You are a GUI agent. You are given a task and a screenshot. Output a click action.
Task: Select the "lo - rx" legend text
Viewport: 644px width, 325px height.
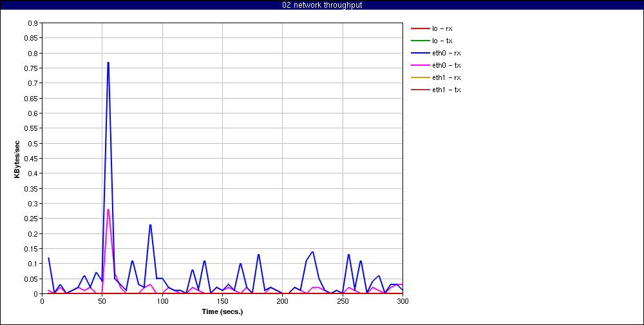pos(442,28)
